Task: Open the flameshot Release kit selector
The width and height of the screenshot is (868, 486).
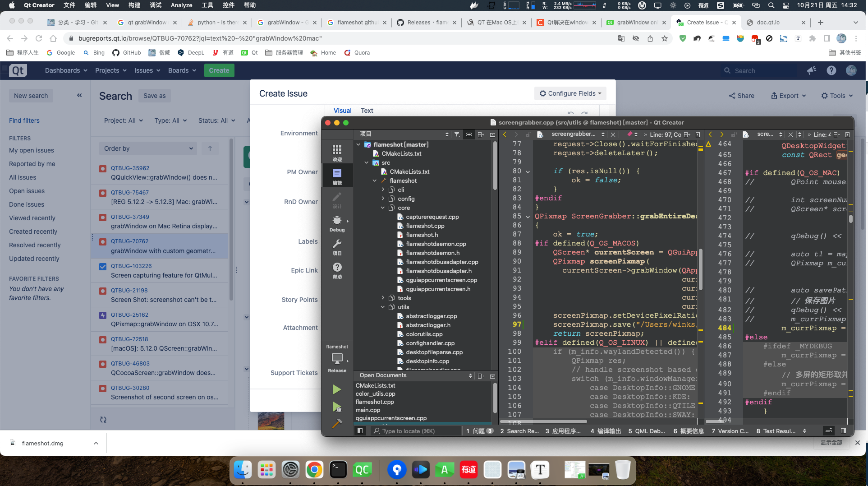Action: [x=337, y=359]
